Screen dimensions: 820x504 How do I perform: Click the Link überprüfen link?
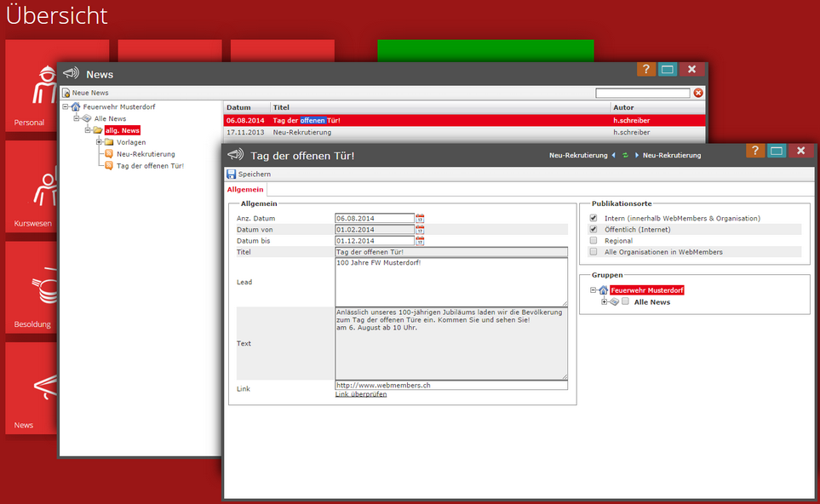click(x=361, y=394)
